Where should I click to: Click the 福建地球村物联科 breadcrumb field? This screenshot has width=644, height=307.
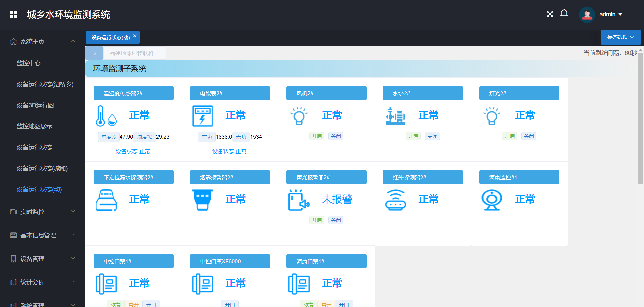[x=134, y=53]
